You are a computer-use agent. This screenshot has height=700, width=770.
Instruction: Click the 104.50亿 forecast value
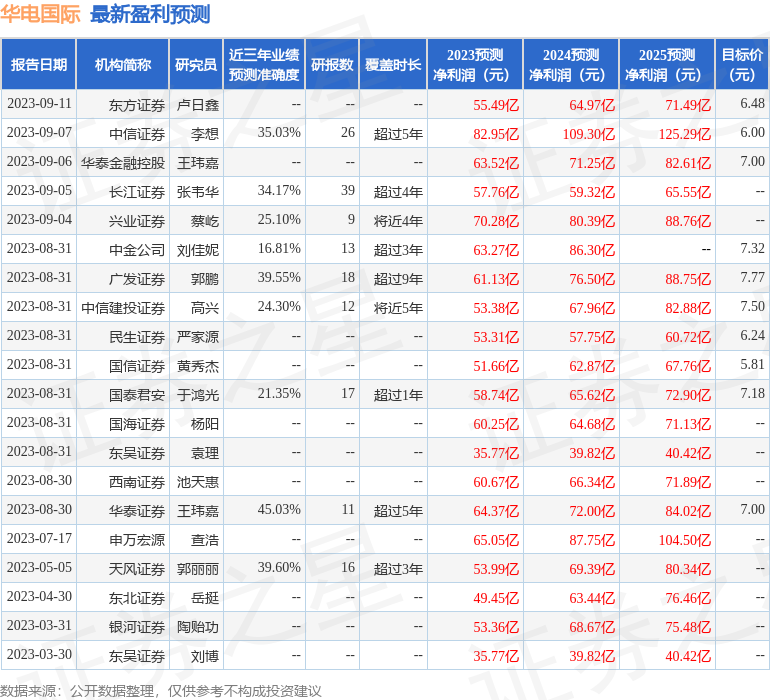[685, 540]
